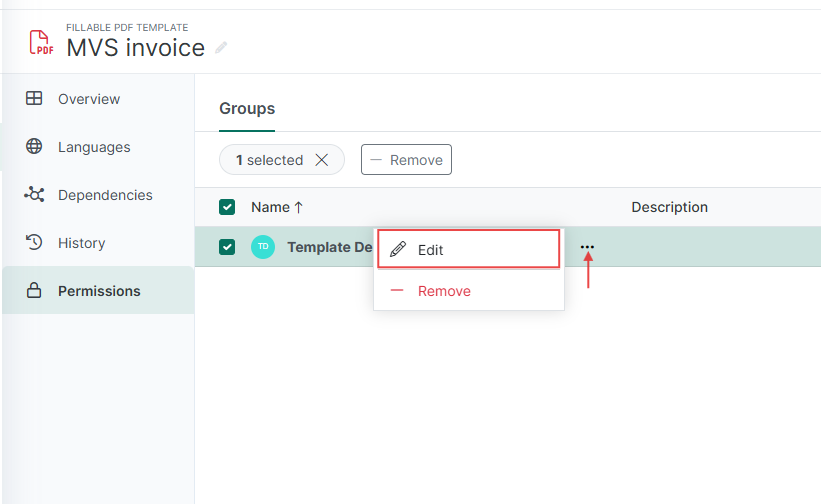Viewport: 821px width, 504px height.
Task: Switch to the Groups tab
Action: pyautogui.click(x=247, y=109)
